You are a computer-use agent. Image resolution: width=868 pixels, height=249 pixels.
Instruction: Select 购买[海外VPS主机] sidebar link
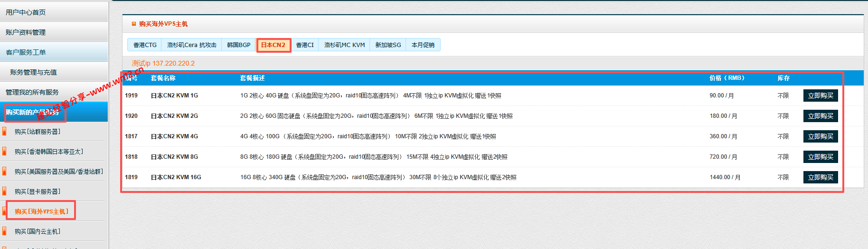click(x=41, y=211)
